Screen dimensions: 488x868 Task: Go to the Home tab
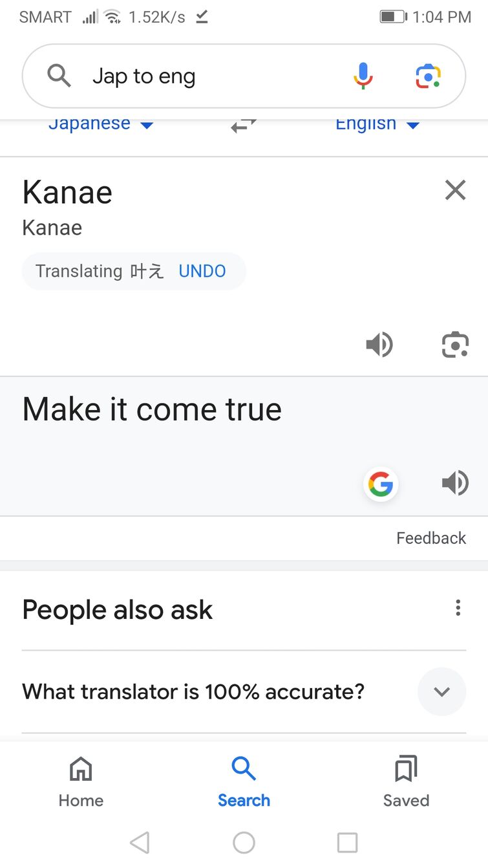(x=81, y=782)
